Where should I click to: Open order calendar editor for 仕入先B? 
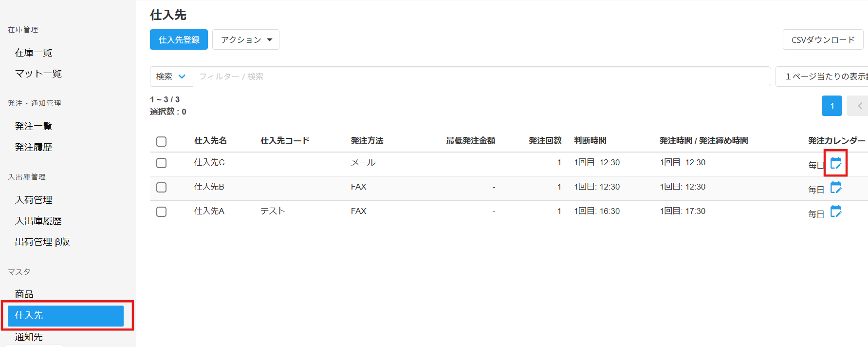(x=836, y=187)
